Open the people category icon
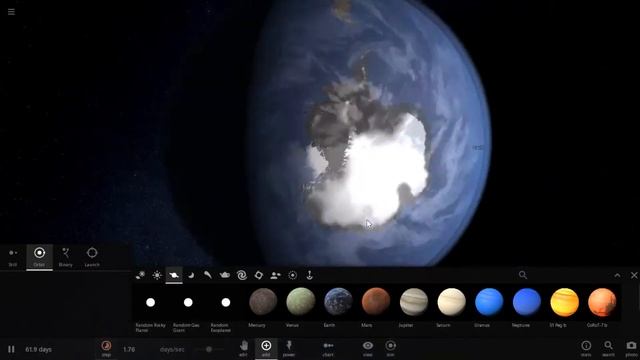The width and height of the screenshot is (640, 360). pos(276,275)
